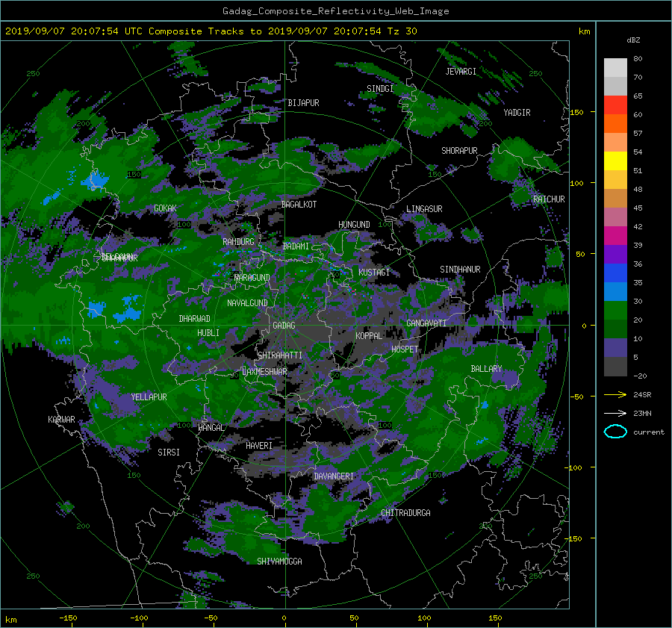Click the cyan 'current' ellipse legend symbol
This screenshot has width=672, height=628.
615,432
